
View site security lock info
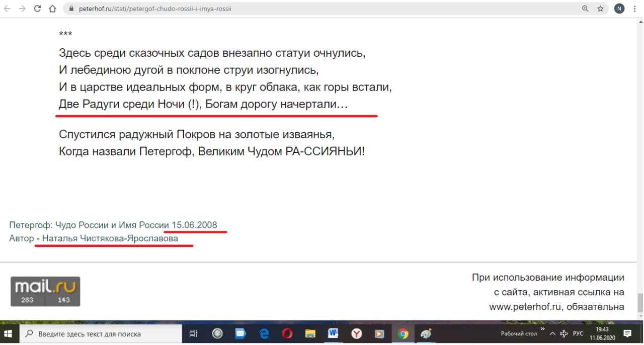pos(71,9)
